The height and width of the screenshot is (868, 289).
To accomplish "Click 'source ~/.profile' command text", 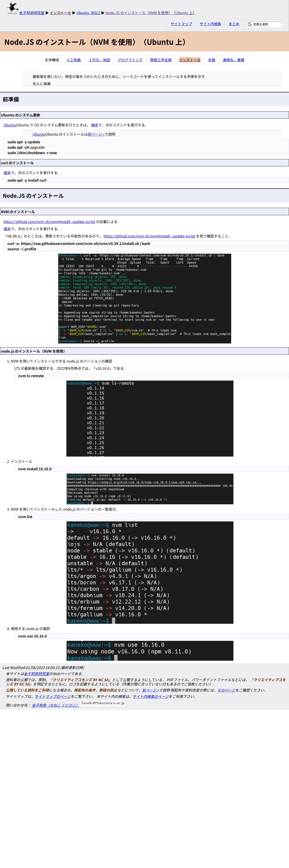I will [22, 249].
